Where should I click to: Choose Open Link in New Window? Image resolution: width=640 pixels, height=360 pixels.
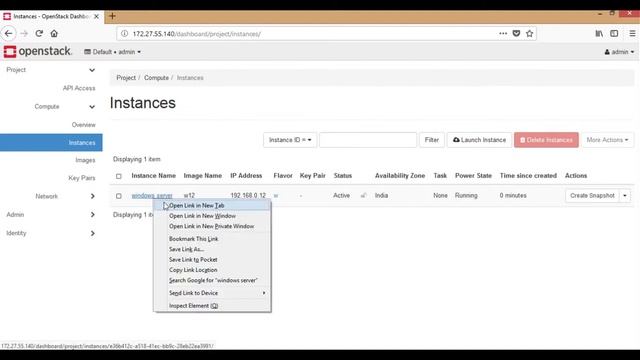[212, 216]
